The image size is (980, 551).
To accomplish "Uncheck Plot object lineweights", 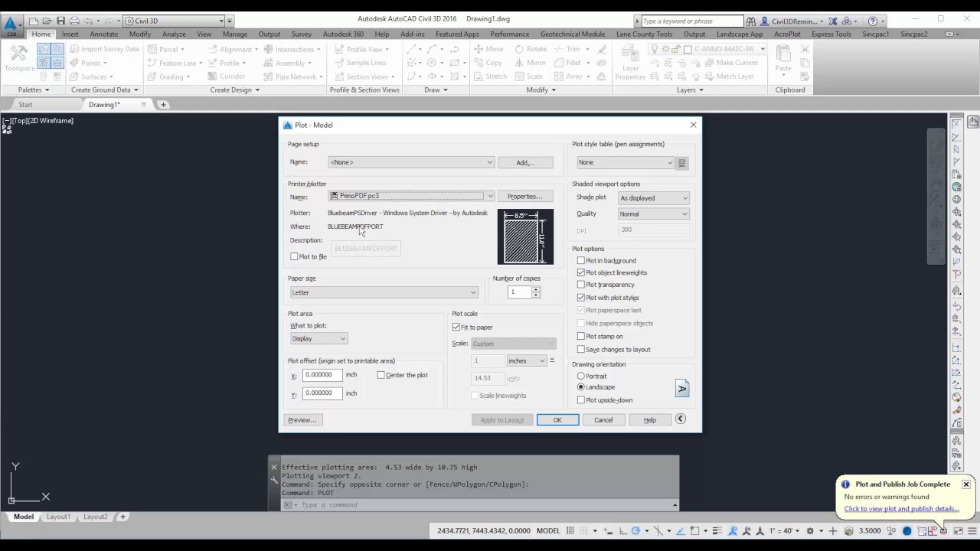I will tap(580, 272).
